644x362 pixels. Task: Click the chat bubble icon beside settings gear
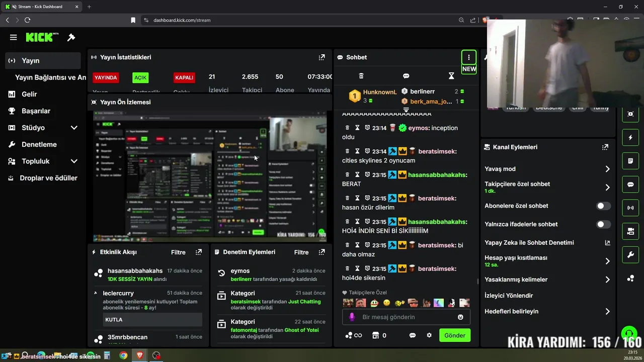[413, 335]
